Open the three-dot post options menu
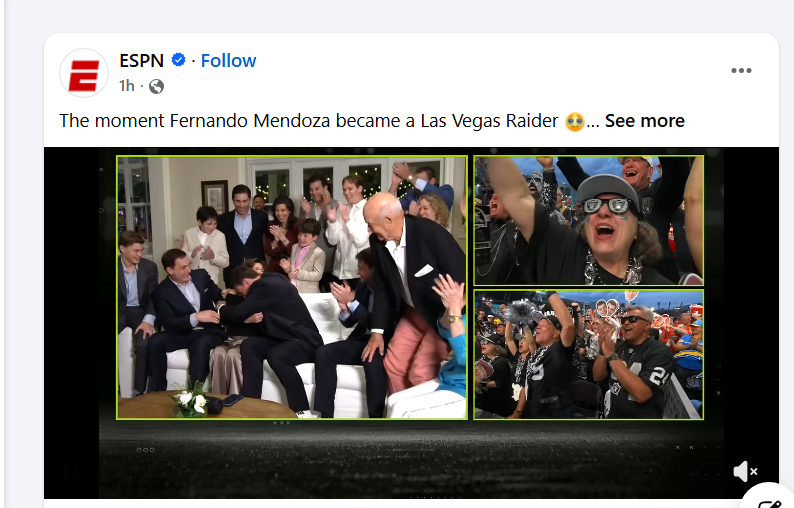 coord(741,71)
